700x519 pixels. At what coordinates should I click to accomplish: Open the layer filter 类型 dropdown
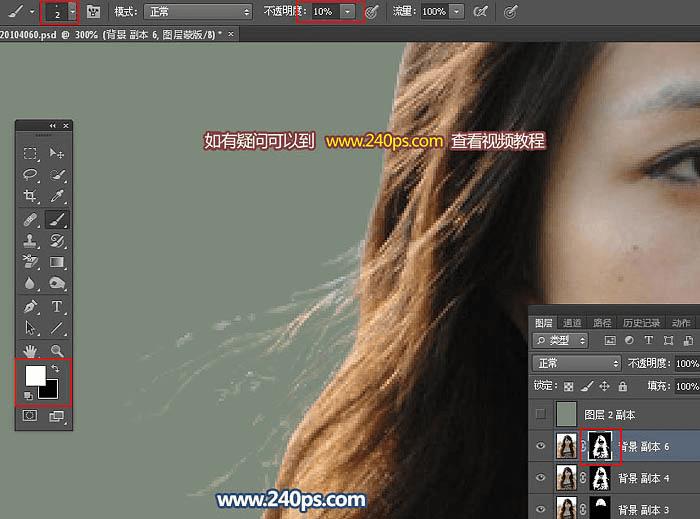click(560, 341)
